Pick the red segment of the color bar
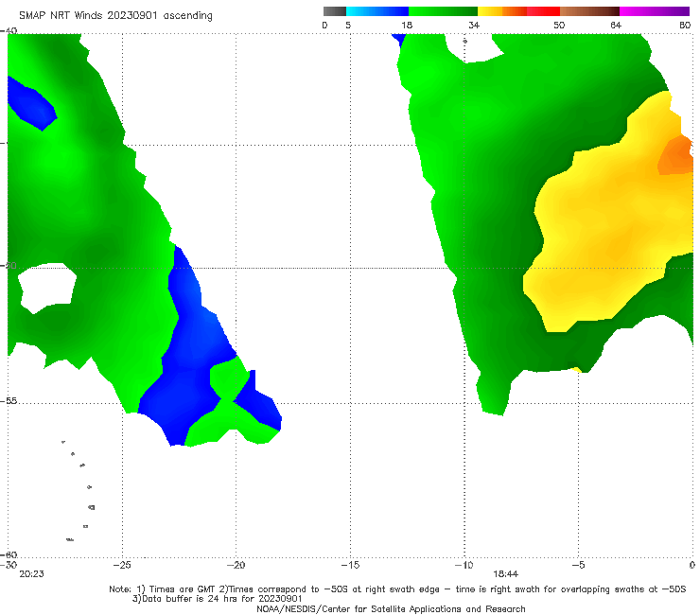Image resolution: width=700 pixels, height=615 pixels. [x=543, y=11]
